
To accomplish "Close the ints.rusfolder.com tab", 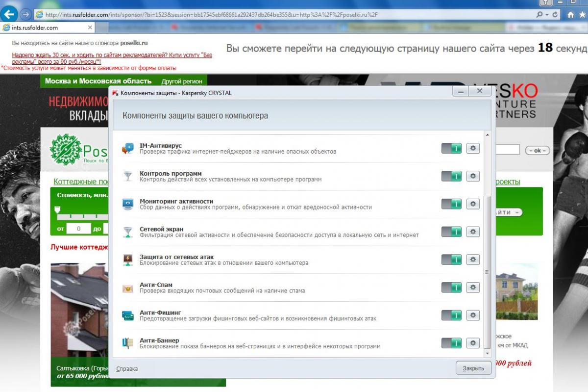I will (90, 27).
